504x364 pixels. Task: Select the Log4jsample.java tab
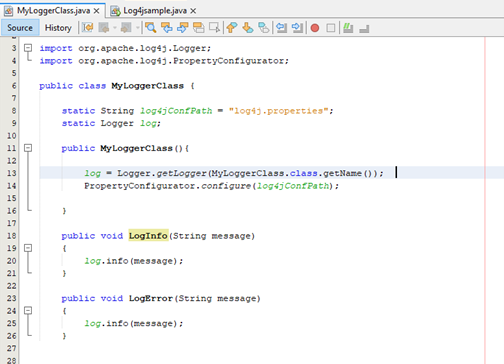click(x=155, y=11)
